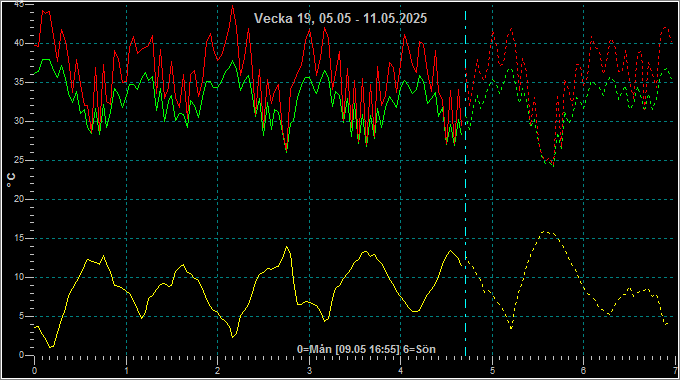This screenshot has height=380, width=680.
Task: Click the highest red curve peak near day 2
Action: click(x=233, y=6)
